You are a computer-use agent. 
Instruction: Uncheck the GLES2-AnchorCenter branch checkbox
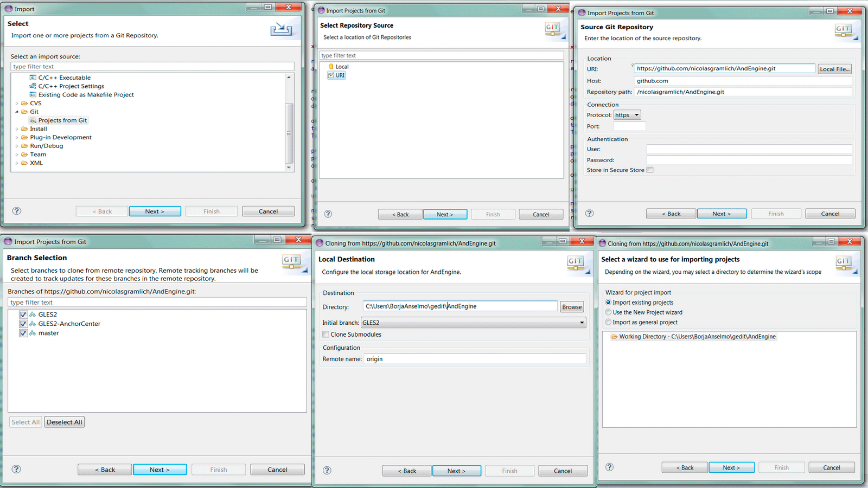tap(23, 324)
